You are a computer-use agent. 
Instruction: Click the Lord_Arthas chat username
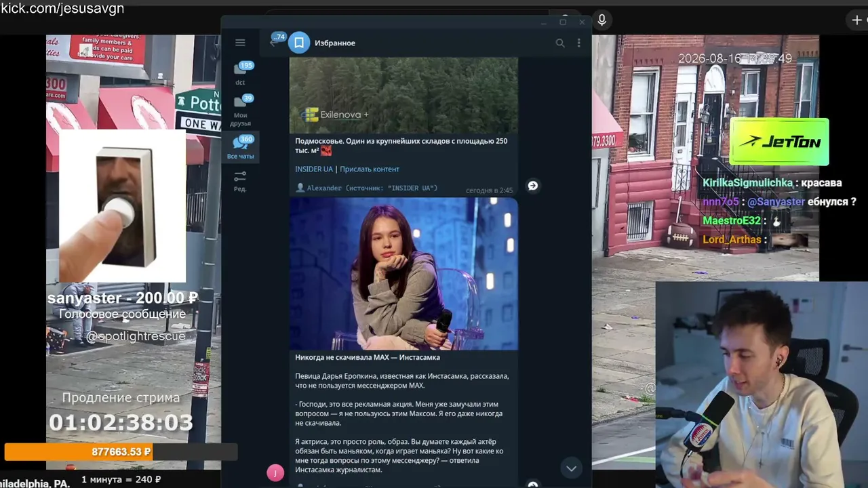point(732,240)
